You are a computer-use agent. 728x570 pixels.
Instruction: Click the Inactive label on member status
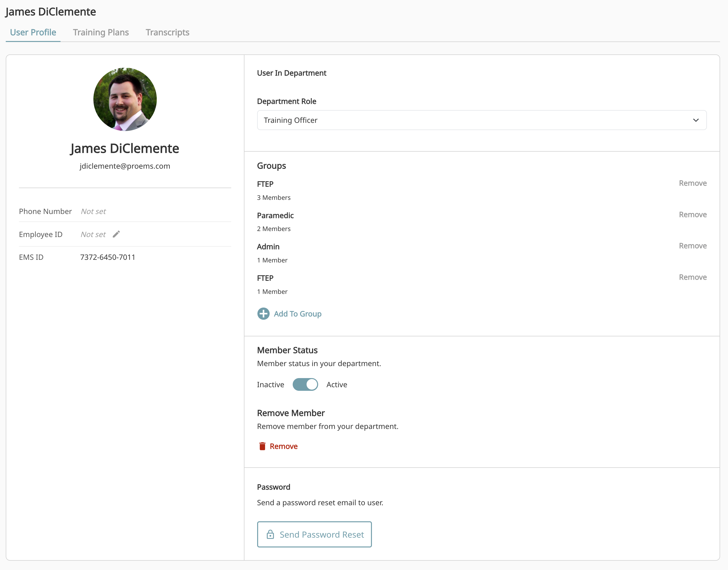point(271,385)
